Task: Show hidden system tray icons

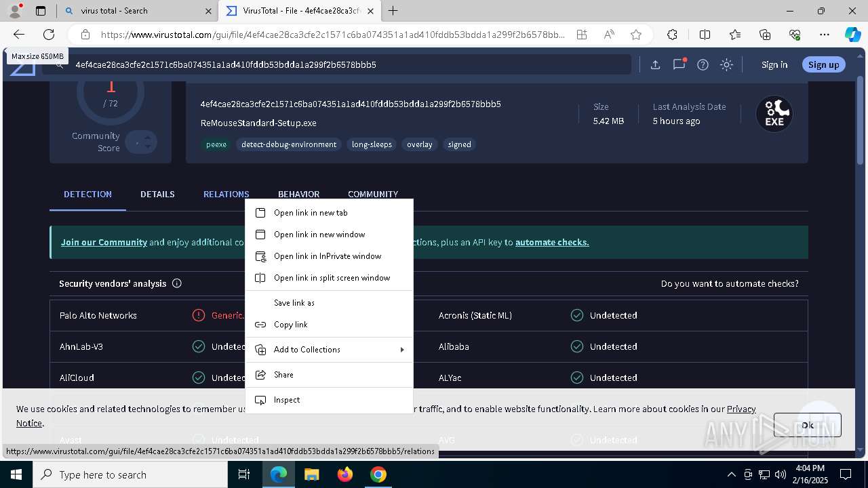Action: (731, 474)
